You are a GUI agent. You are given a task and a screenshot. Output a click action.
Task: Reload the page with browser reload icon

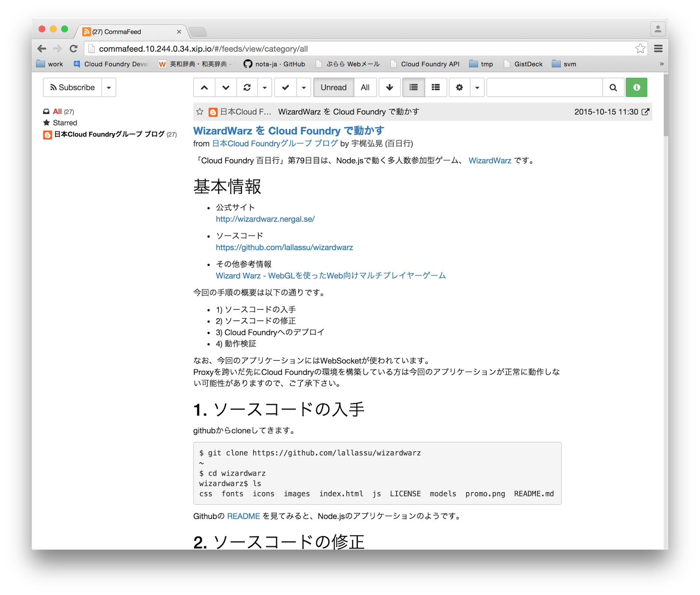pos(73,49)
